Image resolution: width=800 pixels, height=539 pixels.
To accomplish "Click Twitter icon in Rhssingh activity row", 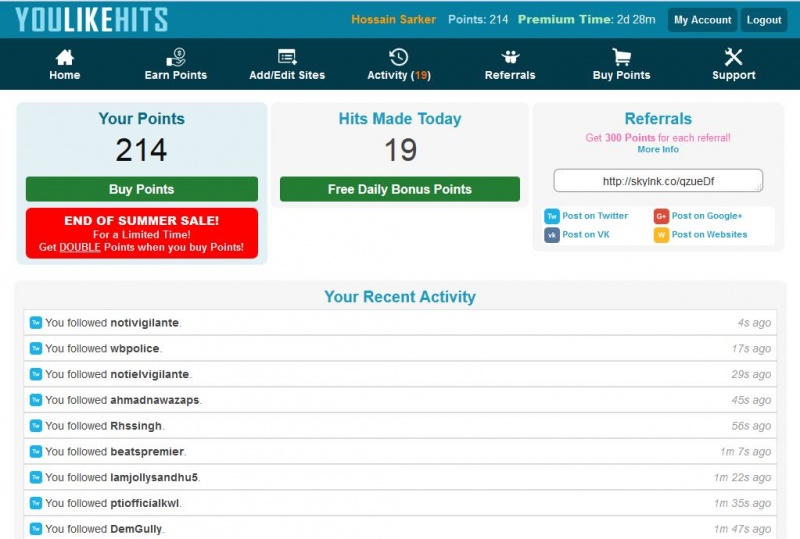I will [36, 426].
